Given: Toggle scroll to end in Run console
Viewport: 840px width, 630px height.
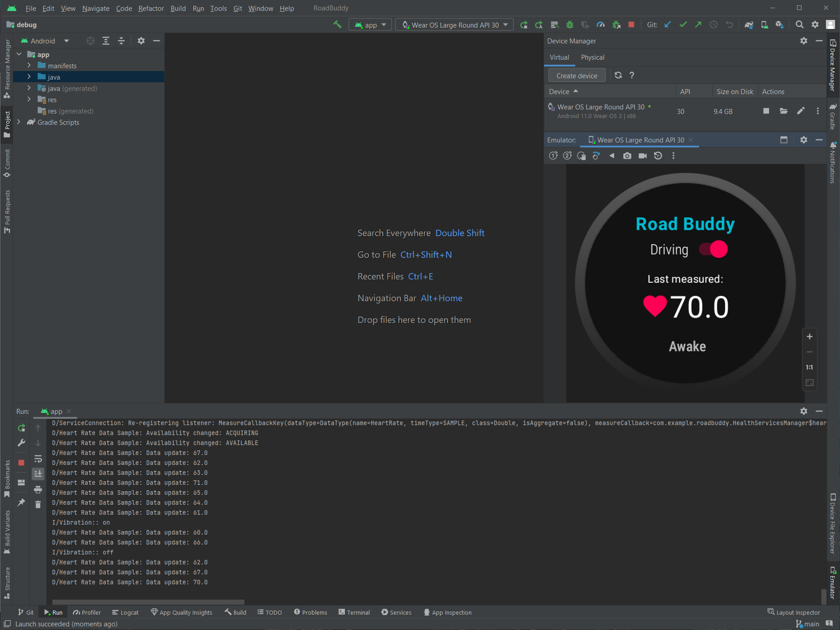Looking at the screenshot, I should coord(38,474).
